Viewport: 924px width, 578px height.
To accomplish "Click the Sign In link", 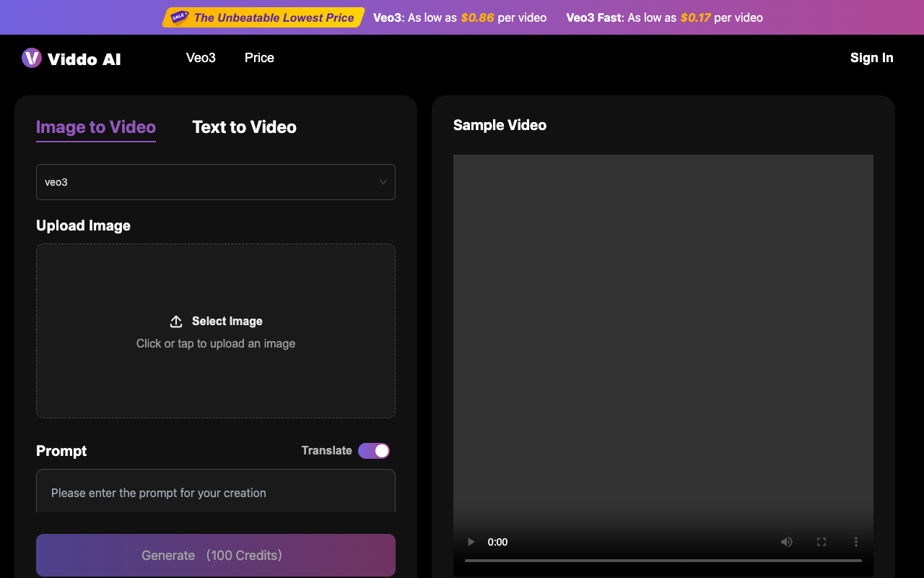I will tap(872, 58).
